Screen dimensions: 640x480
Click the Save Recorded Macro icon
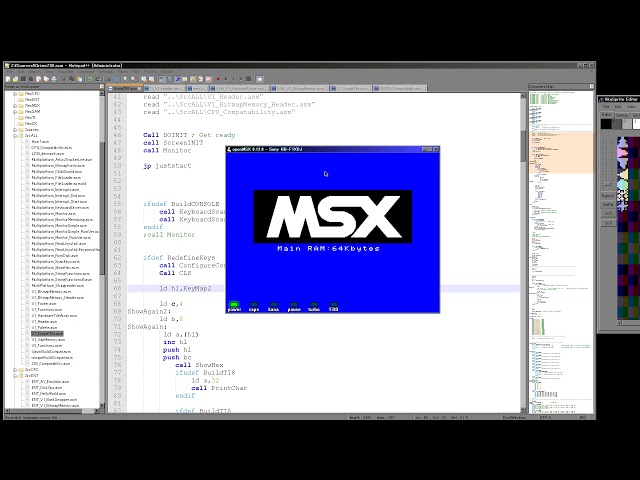[x=249, y=79]
